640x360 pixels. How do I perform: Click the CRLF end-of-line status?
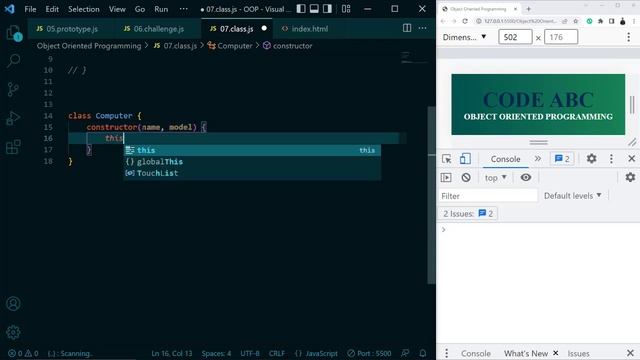pos(277,353)
